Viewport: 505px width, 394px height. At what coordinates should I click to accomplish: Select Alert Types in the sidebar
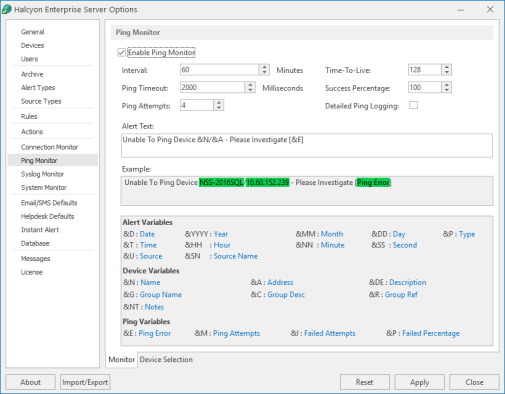(38, 88)
